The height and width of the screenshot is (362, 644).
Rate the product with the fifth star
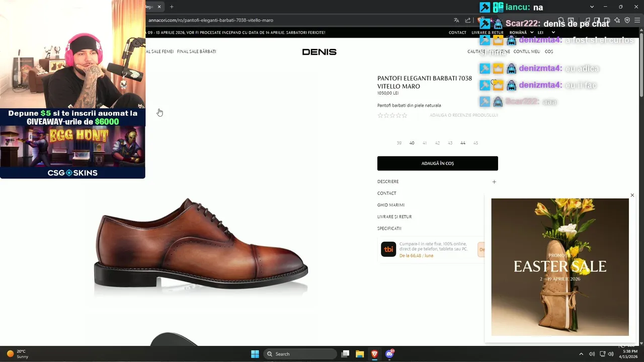point(405,116)
